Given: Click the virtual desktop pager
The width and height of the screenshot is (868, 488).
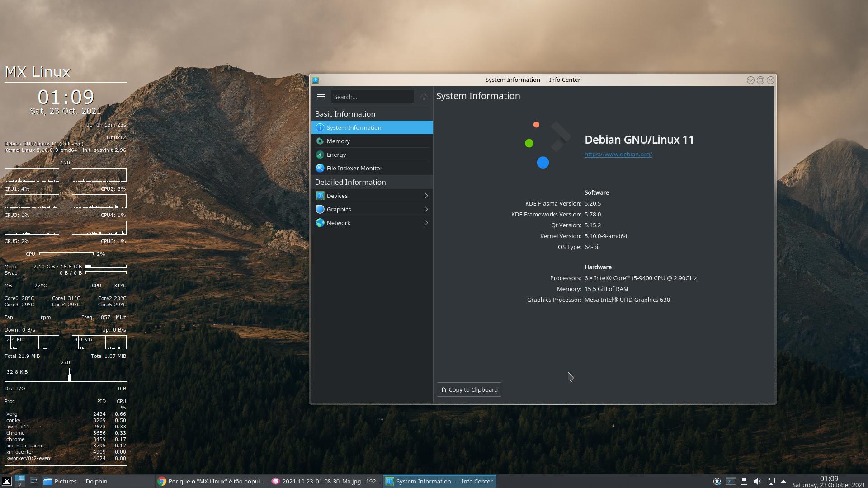Looking at the screenshot, I should click(x=20, y=481).
